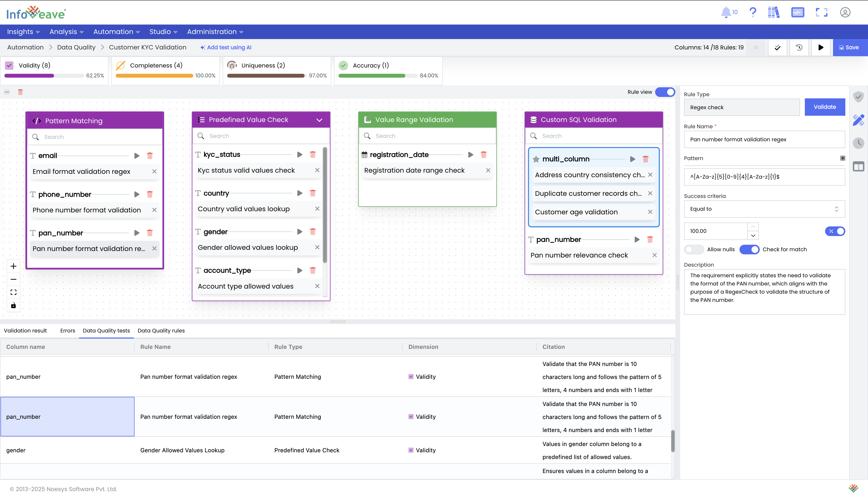
Task: Collapse the Predefined Value Check card
Action: tap(319, 120)
